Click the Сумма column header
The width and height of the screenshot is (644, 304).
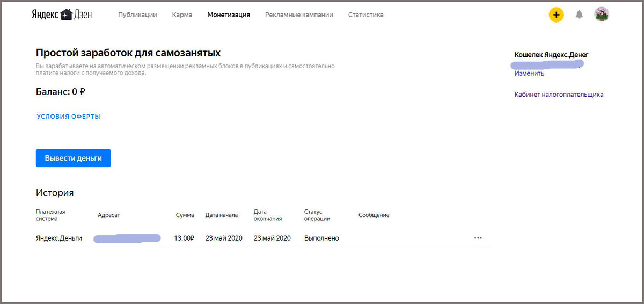click(x=185, y=215)
